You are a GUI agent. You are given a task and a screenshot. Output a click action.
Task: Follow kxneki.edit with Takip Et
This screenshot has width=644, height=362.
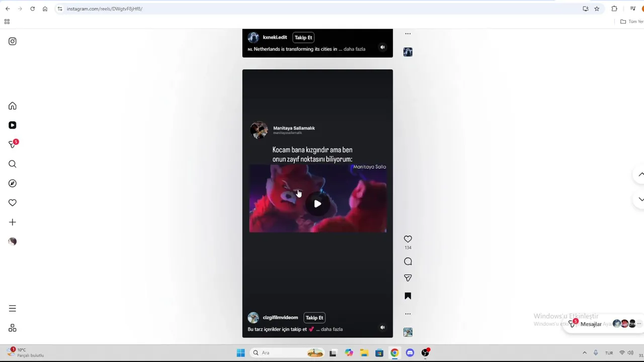point(303,37)
